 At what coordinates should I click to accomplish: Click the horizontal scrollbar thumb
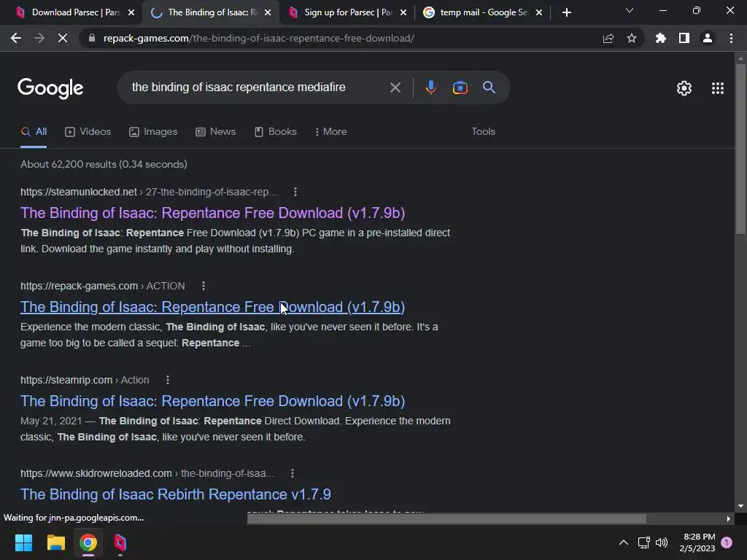coord(447,519)
